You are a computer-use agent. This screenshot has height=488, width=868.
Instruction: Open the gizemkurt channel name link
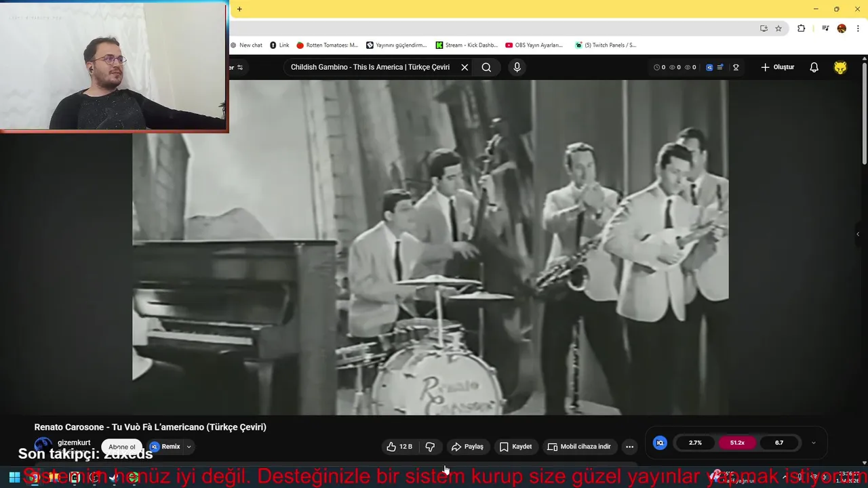74,443
